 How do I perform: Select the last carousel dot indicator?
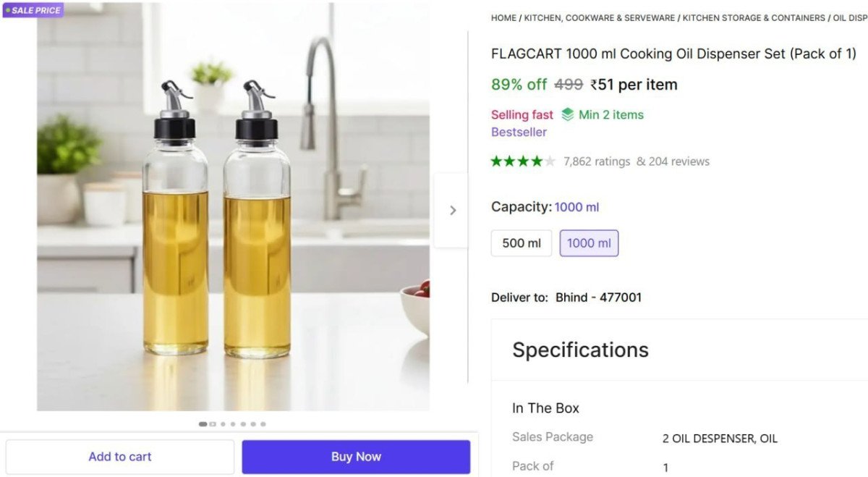click(263, 424)
